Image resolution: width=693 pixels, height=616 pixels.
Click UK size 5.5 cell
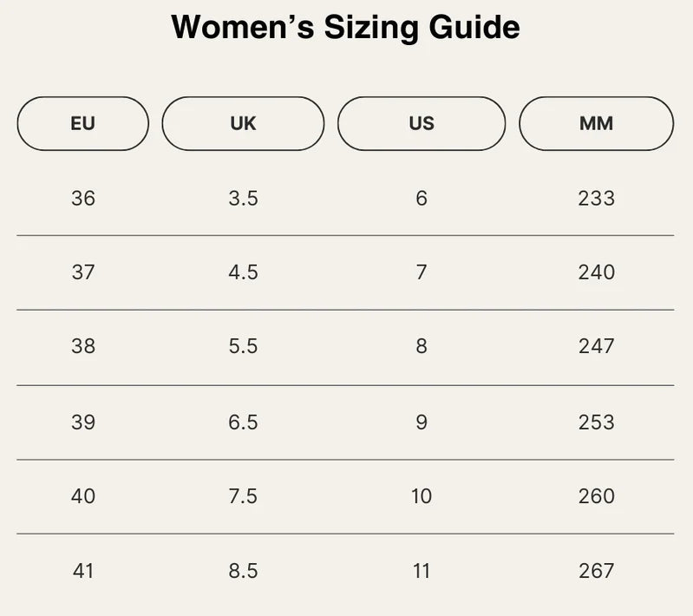pos(243,346)
